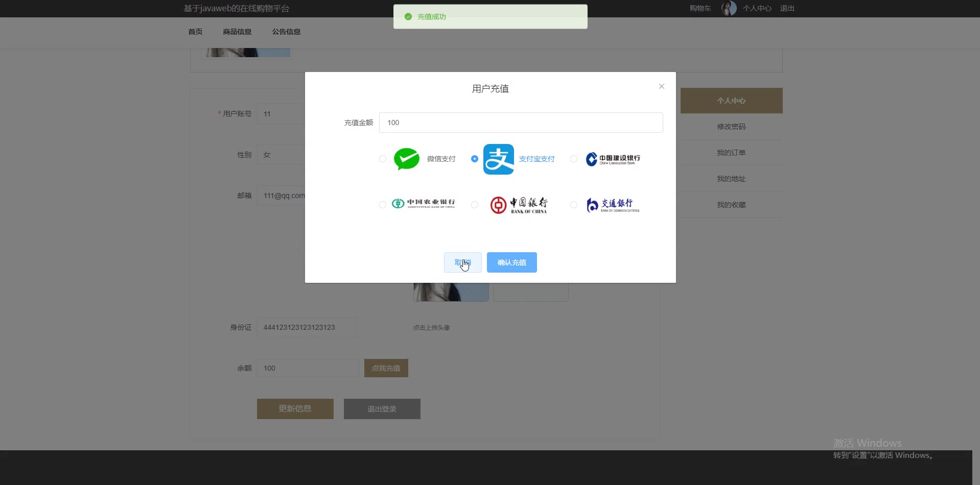Image resolution: width=980 pixels, height=485 pixels.
Task: Click the user avatar in the top bar
Action: click(x=729, y=8)
